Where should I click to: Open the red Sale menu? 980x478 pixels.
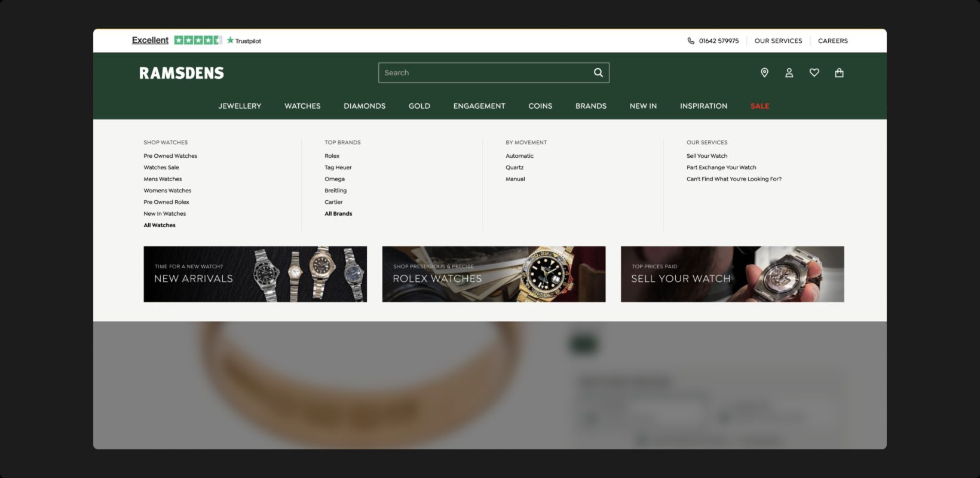[x=760, y=106]
